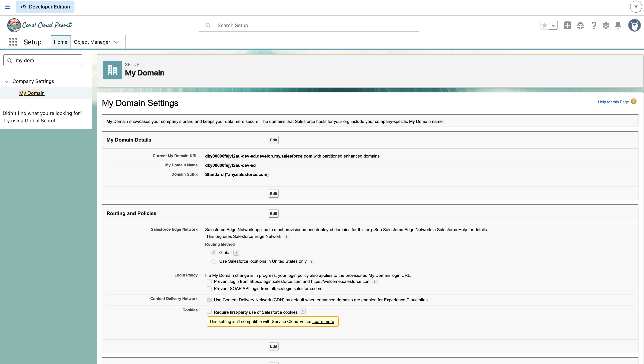Click the Content Delivery Network field label
Image resolution: width=644 pixels, height=364 pixels.
[174, 299]
